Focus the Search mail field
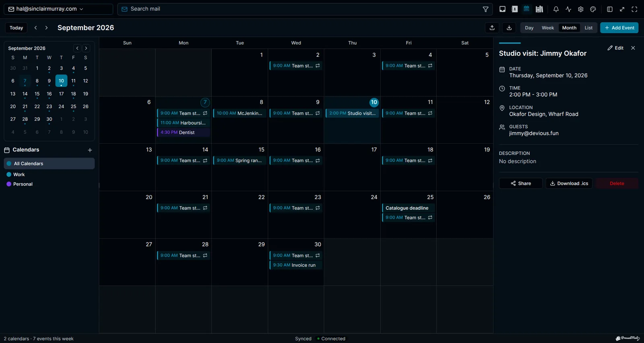Viewport: 644px width, 343px height. click(305, 9)
